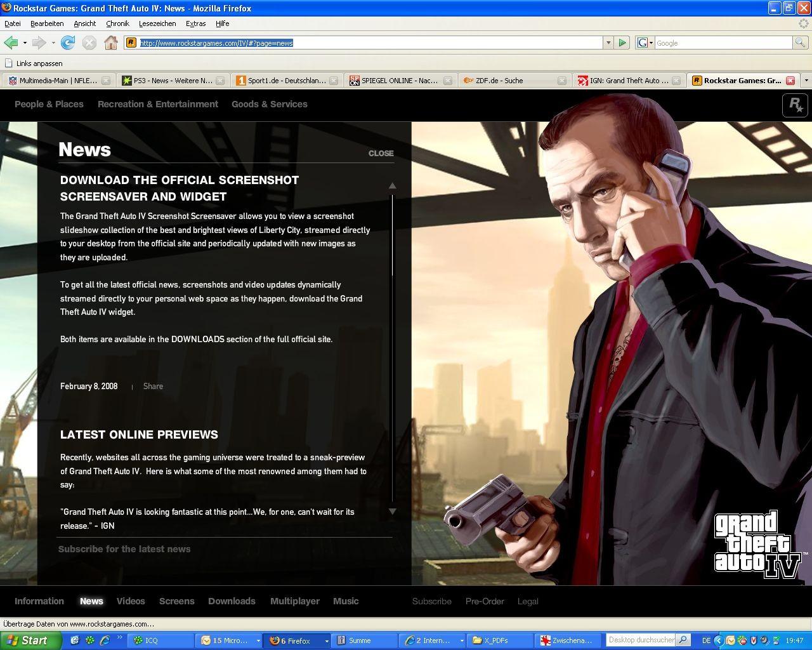Open the X_PDFs folder taskbar button

[x=501, y=640]
